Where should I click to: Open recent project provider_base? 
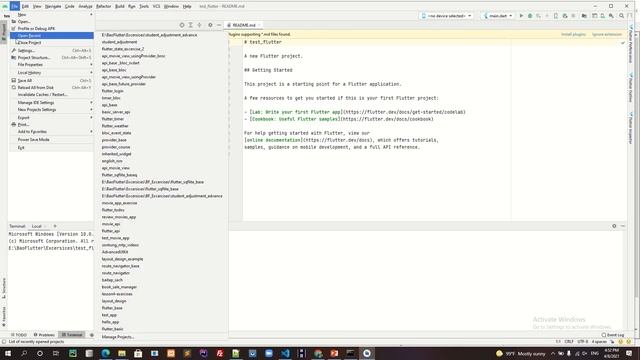click(162, 140)
